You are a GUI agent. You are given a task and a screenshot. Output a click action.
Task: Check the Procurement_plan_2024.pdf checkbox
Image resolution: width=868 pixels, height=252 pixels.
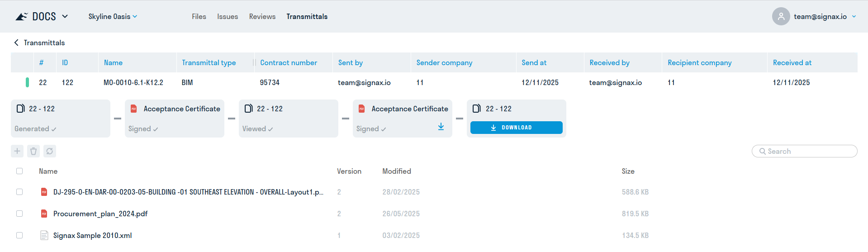click(x=19, y=214)
